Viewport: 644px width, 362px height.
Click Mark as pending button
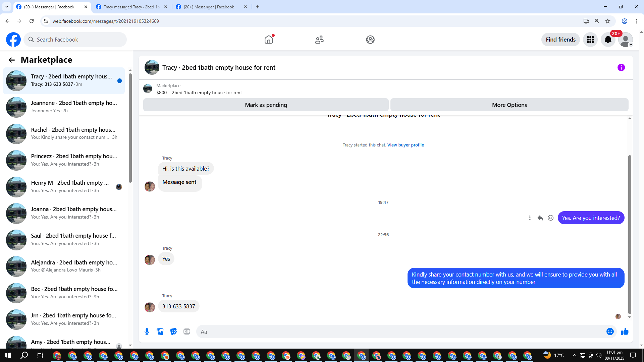point(266,105)
